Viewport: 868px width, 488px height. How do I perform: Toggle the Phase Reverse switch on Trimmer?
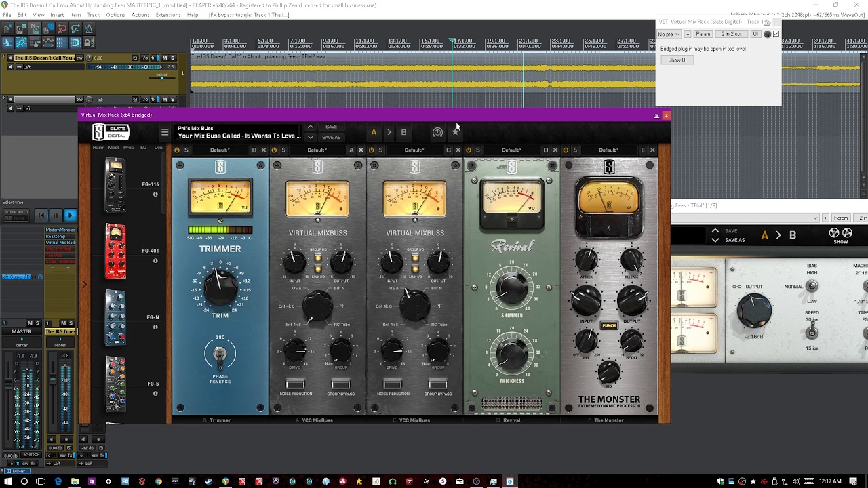click(220, 354)
